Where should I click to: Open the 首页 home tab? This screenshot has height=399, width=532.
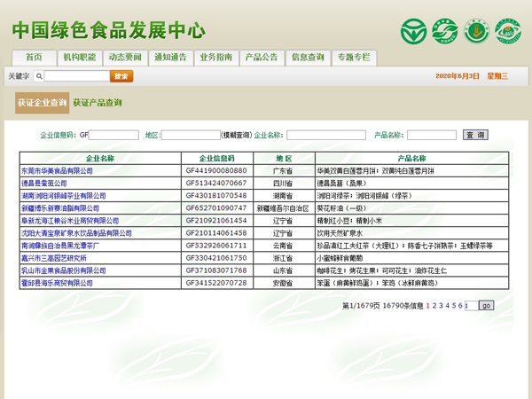click(x=34, y=57)
